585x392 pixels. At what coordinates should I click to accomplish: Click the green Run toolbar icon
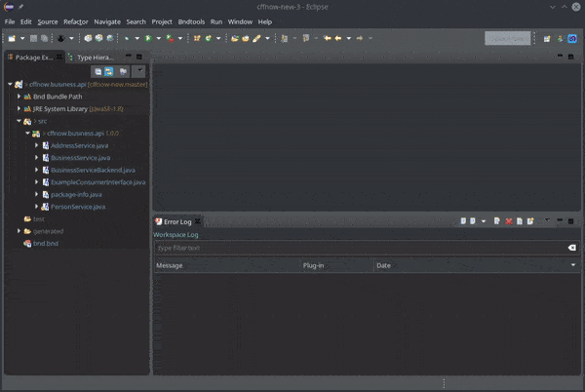pos(148,38)
